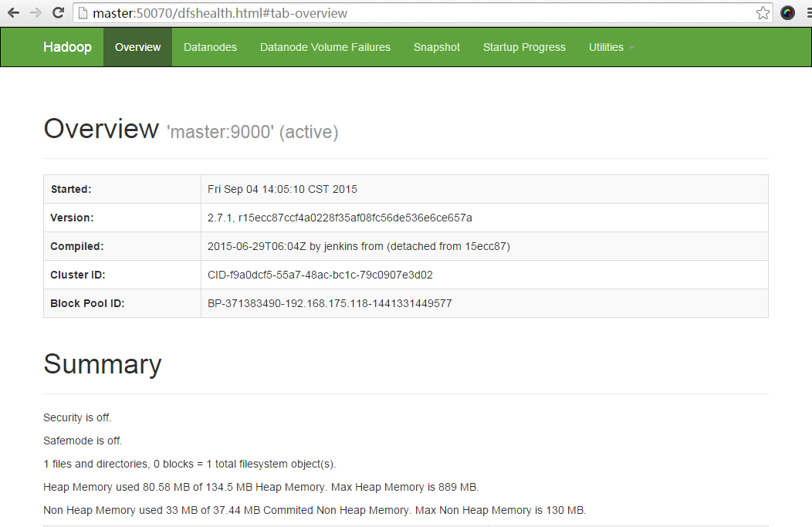This screenshot has width=812, height=527.
Task: Click the Block Pool ID: label
Action: 87,303
